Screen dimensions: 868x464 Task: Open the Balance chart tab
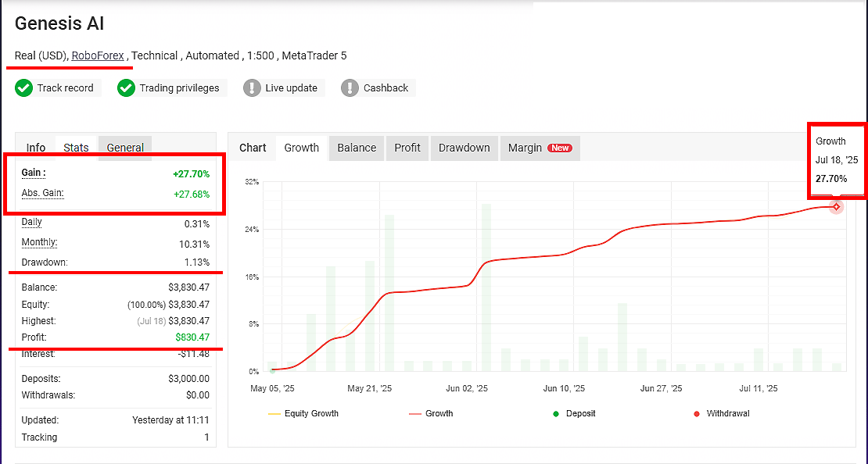click(x=357, y=148)
